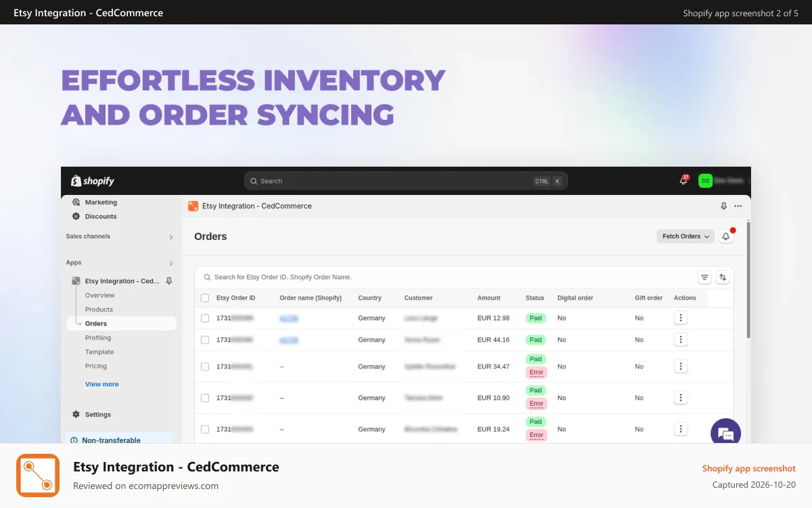812x508 pixels.
Task: Click the Status column header
Action: click(x=535, y=298)
